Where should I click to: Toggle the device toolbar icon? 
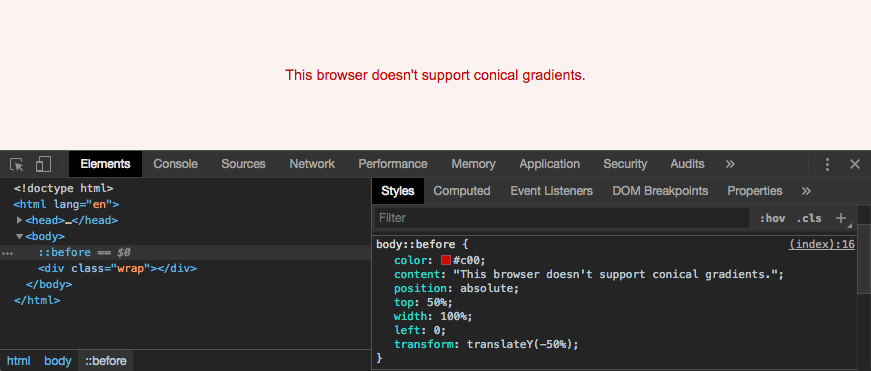coord(43,164)
